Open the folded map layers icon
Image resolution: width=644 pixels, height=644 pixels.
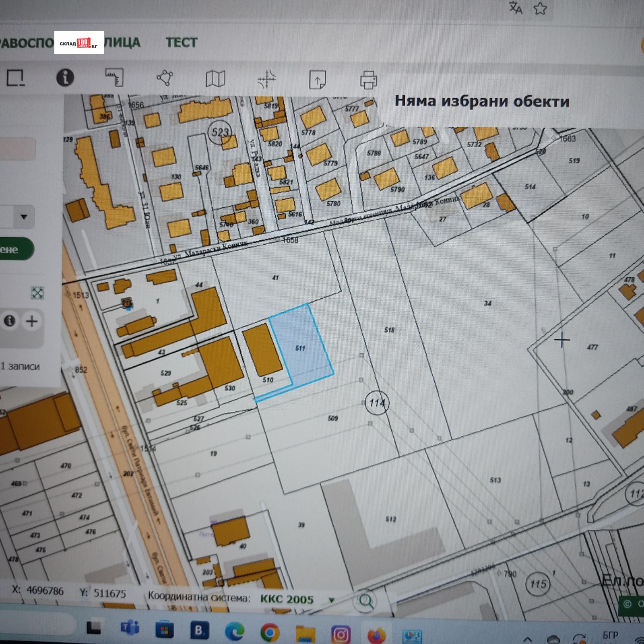(x=215, y=79)
